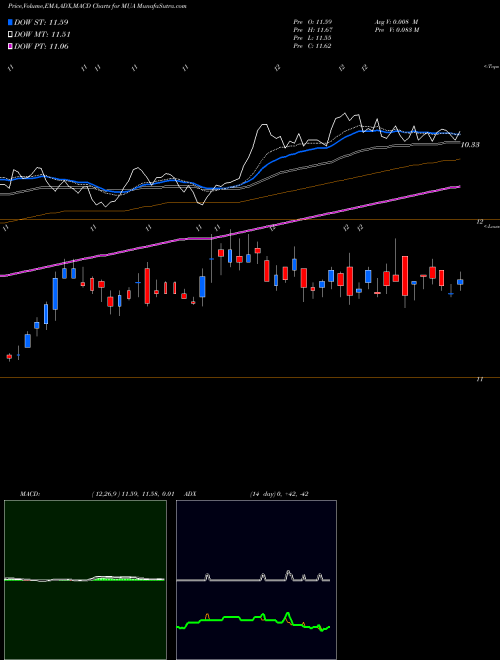Click the 'ADX' panel label

190,494
